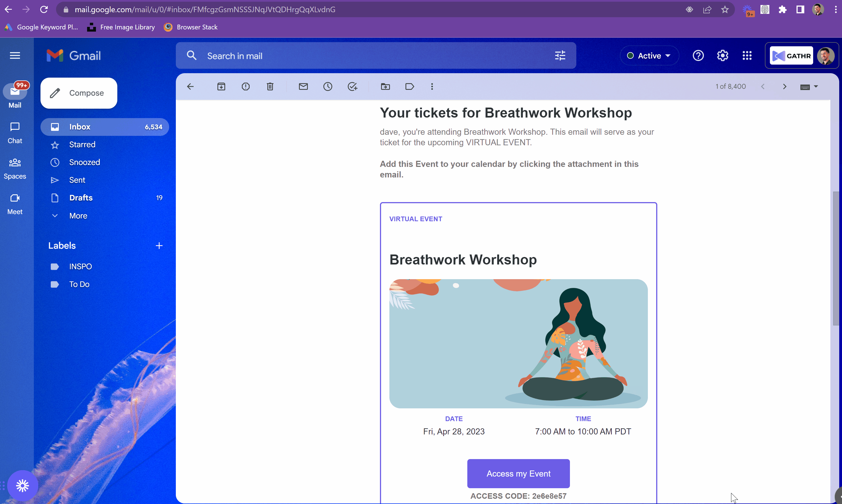
Task: Switch to the Chat tab
Action: pyautogui.click(x=15, y=133)
